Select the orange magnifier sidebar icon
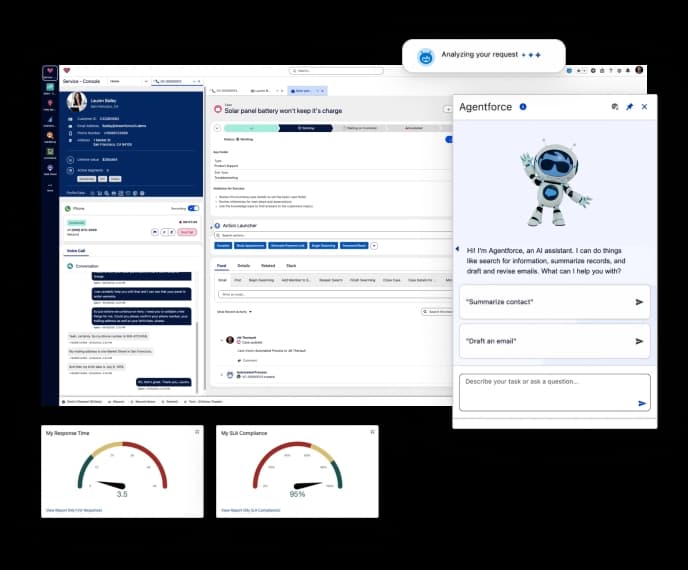The width and height of the screenshot is (688, 570). coord(50,136)
